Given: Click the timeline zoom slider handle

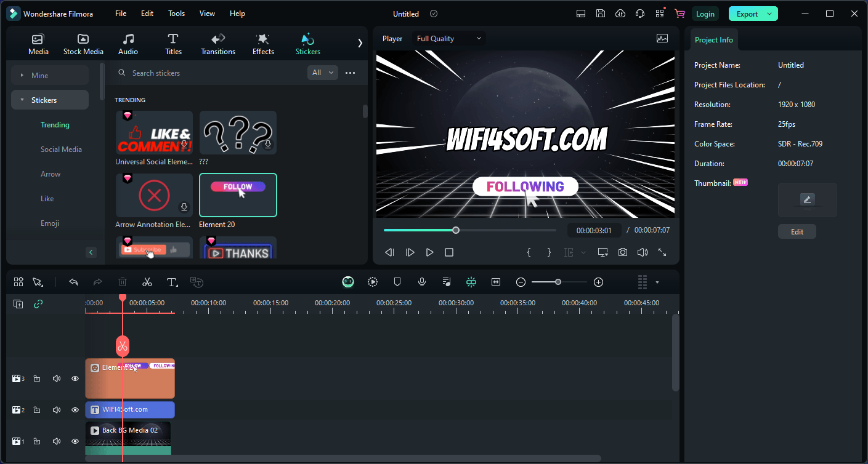Looking at the screenshot, I should tap(558, 282).
